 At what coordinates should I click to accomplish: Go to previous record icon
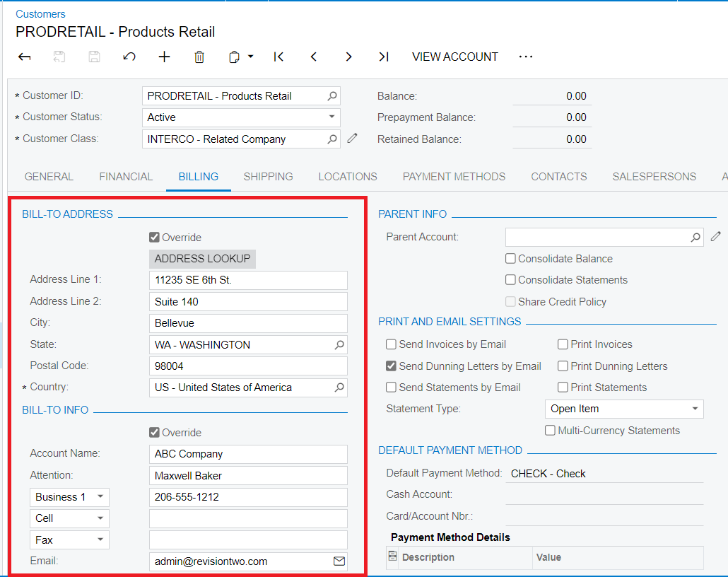tap(314, 57)
